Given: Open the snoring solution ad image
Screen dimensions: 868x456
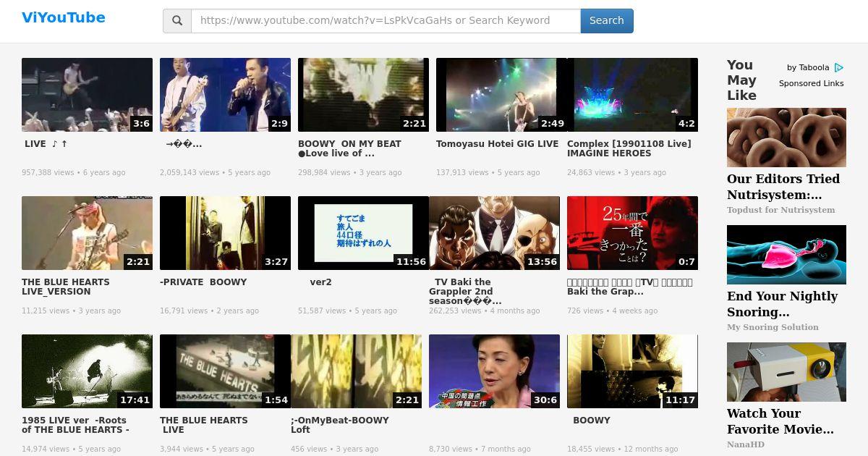Looking at the screenshot, I should click(786, 255).
